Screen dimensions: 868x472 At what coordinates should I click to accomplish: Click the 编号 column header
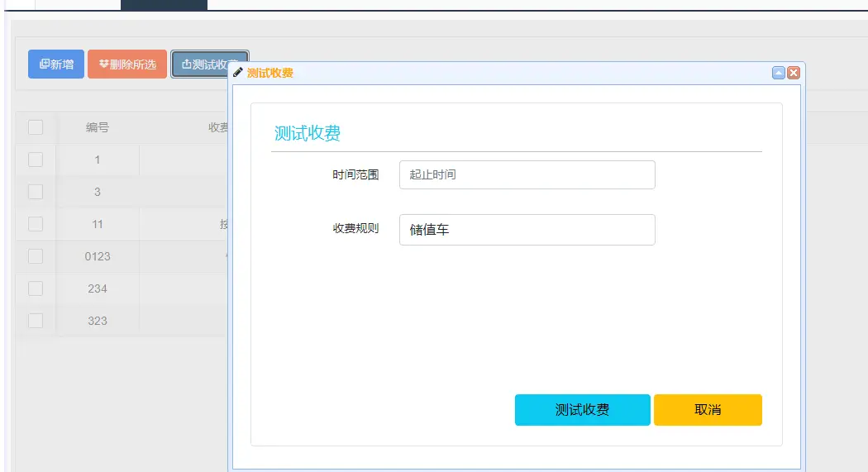(98, 127)
